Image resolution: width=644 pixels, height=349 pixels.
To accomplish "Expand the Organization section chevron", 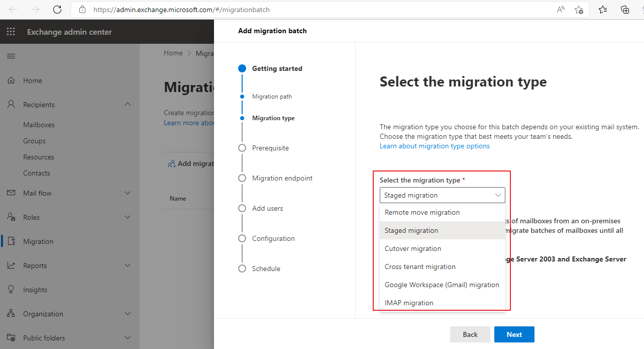I will pyautogui.click(x=128, y=314).
